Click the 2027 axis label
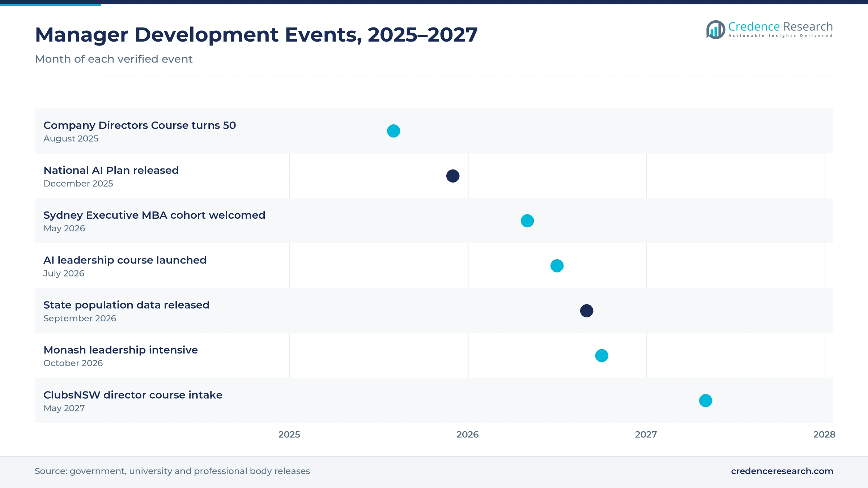This screenshot has width=868, height=488. pyautogui.click(x=646, y=435)
